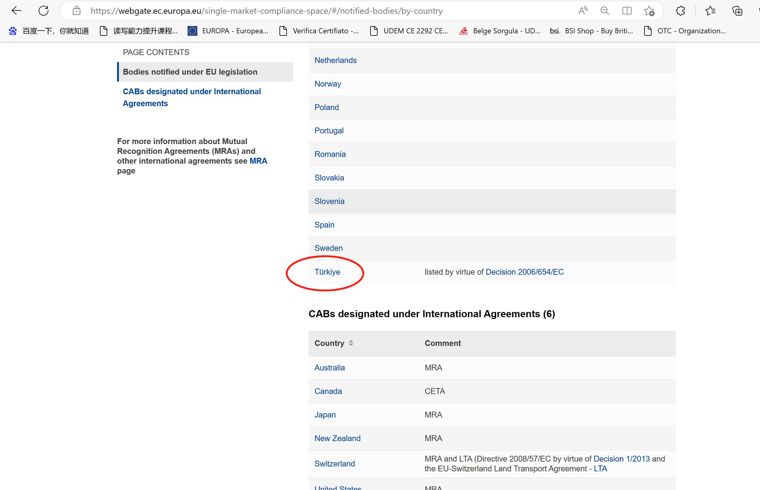Click the browser back arrow
Screen dimensions: 760x490
point(16,10)
